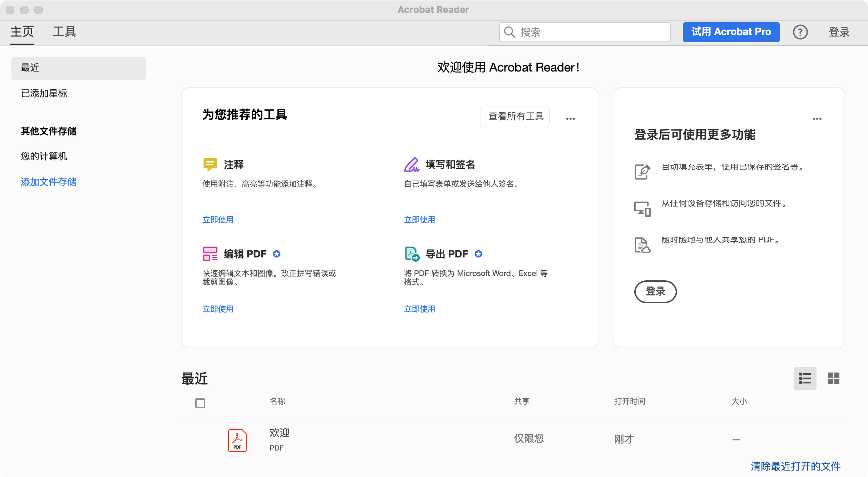Click the 试用 Acrobat Pro button

point(731,32)
